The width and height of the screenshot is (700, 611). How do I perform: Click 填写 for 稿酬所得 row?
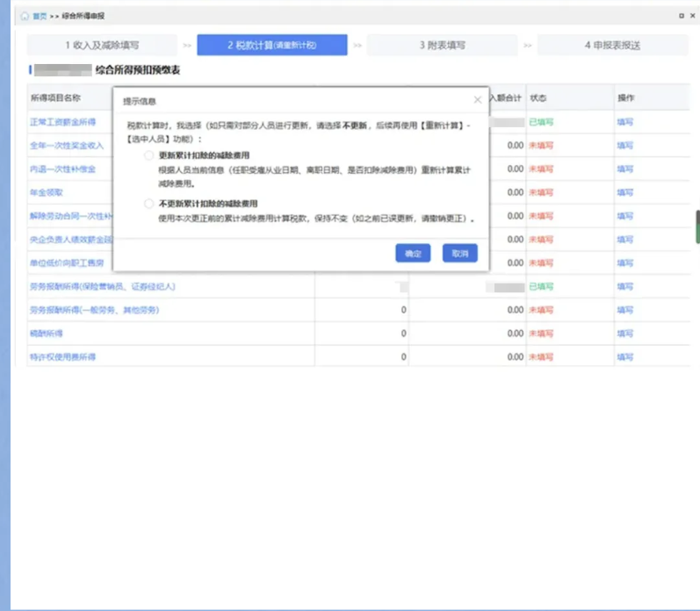pos(625,334)
